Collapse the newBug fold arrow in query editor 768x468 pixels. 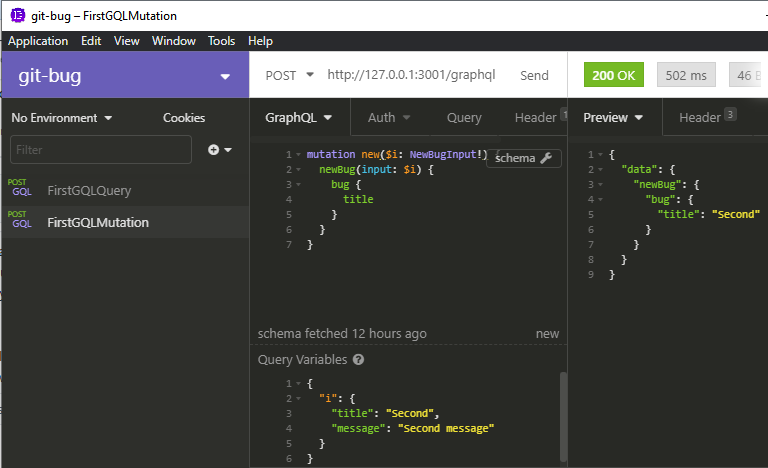tap(298, 170)
